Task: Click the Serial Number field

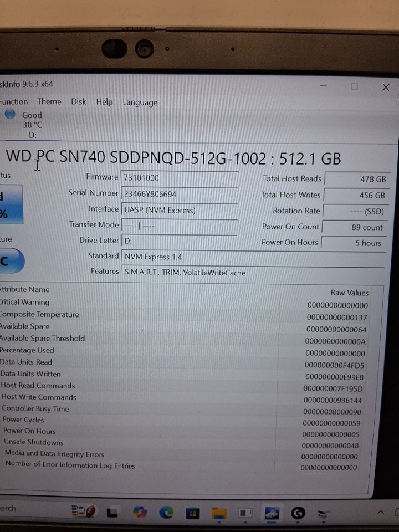Action: point(180,193)
